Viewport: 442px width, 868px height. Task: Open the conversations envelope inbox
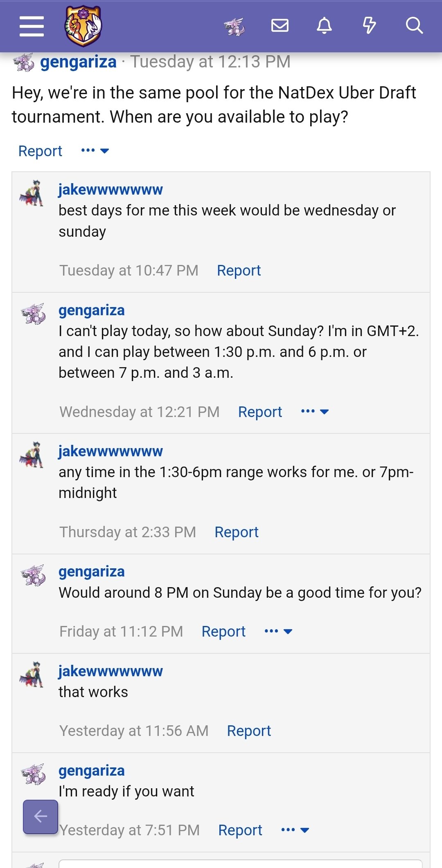(x=280, y=26)
